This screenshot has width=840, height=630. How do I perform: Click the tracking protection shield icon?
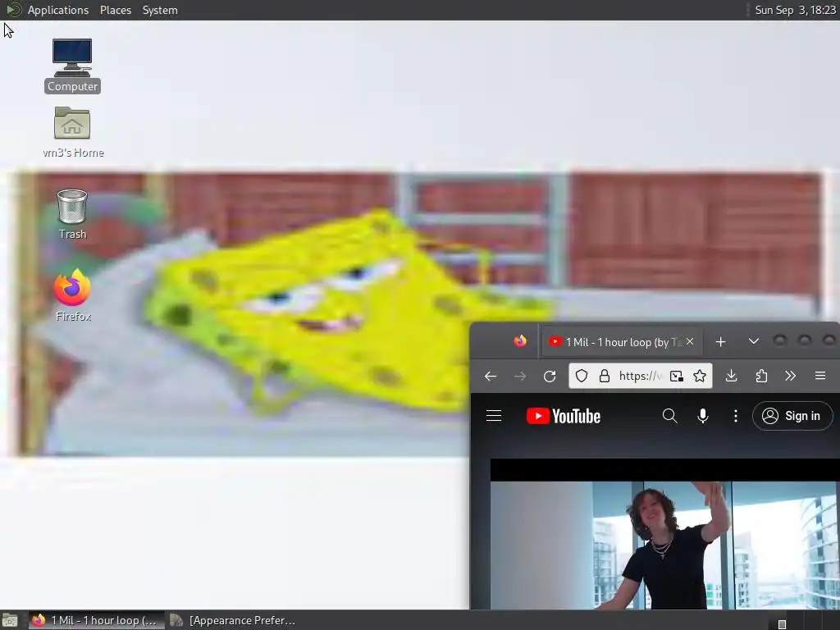pyautogui.click(x=582, y=376)
